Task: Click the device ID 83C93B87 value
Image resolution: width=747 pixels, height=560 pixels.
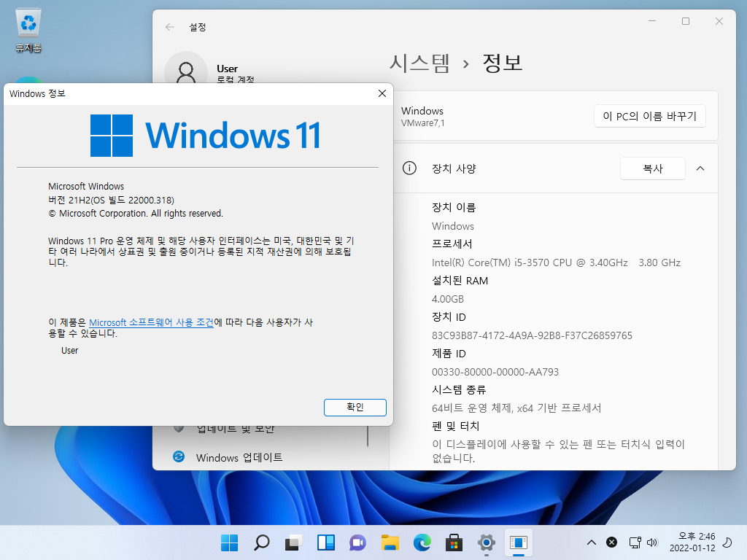Action: coord(532,335)
